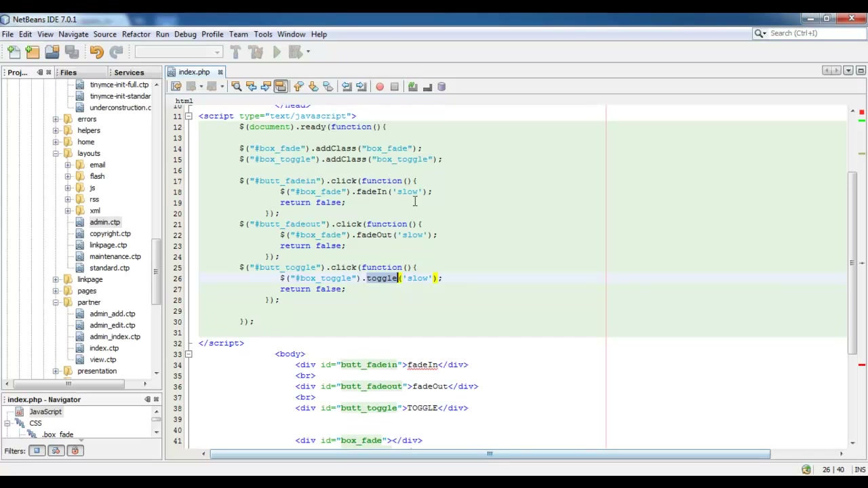Expand the email folder
Screen dimensions: 868x488
tap(68, 165)
